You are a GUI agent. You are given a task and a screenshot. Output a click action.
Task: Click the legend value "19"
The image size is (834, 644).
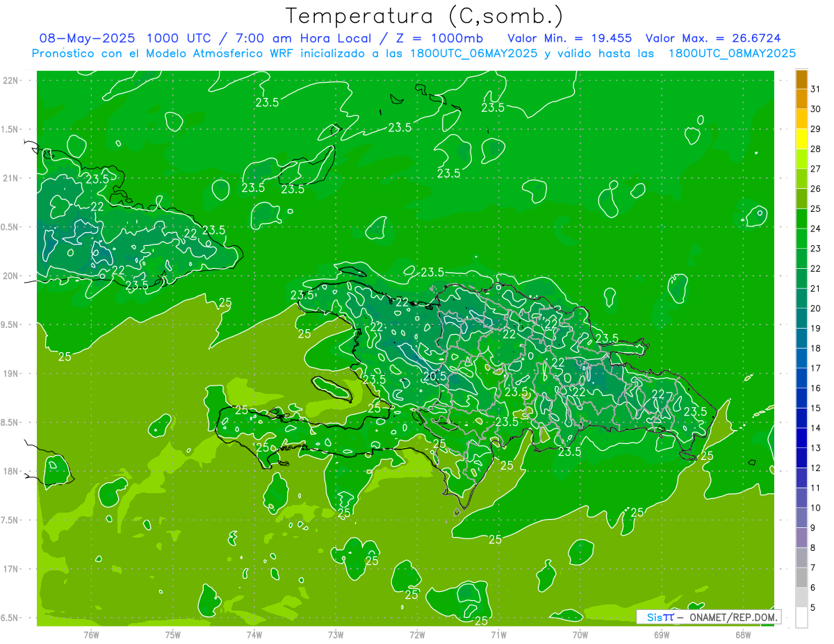tap(816, 329)
